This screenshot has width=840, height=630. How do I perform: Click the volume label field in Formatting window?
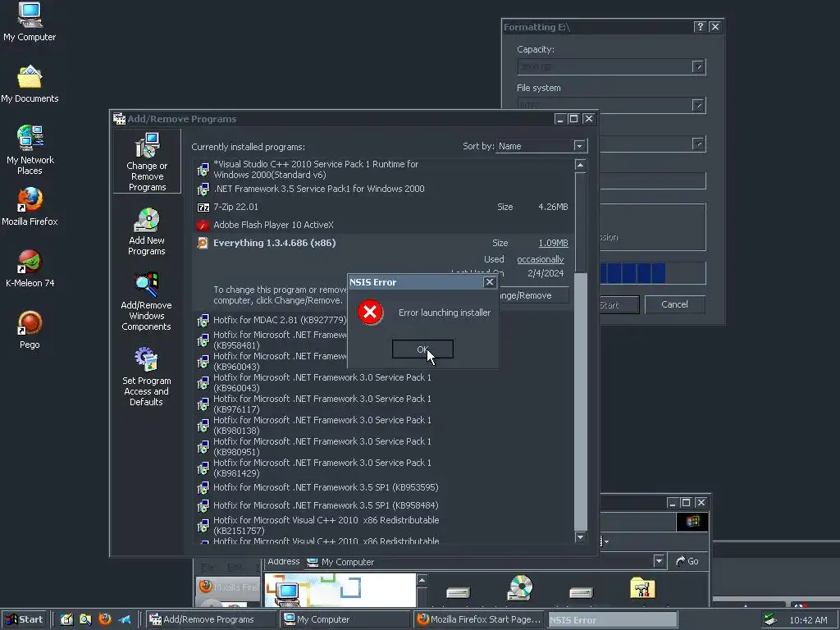[652, 180]
